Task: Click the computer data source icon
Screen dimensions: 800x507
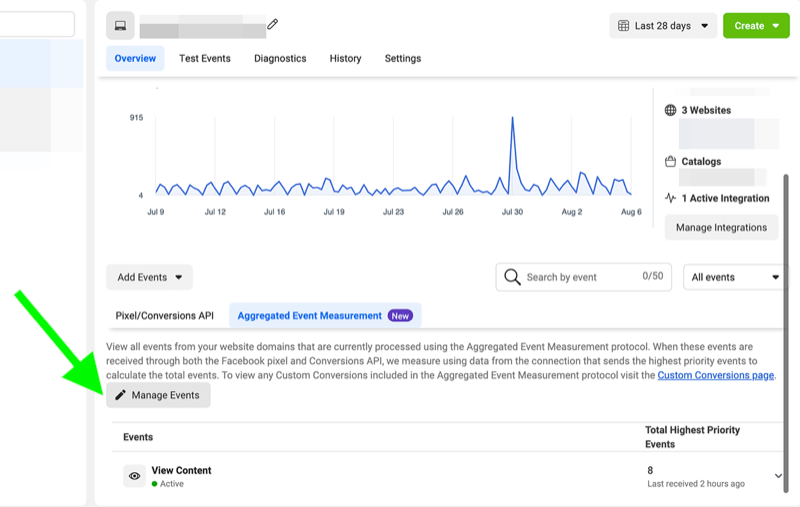Action: [x=120, y=26]
